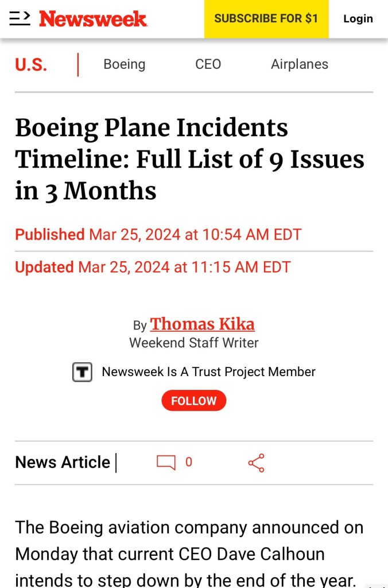The image size is (388, 588).
Task: Select the Airplanes topic tag
Action: click(x=299, y=64)
